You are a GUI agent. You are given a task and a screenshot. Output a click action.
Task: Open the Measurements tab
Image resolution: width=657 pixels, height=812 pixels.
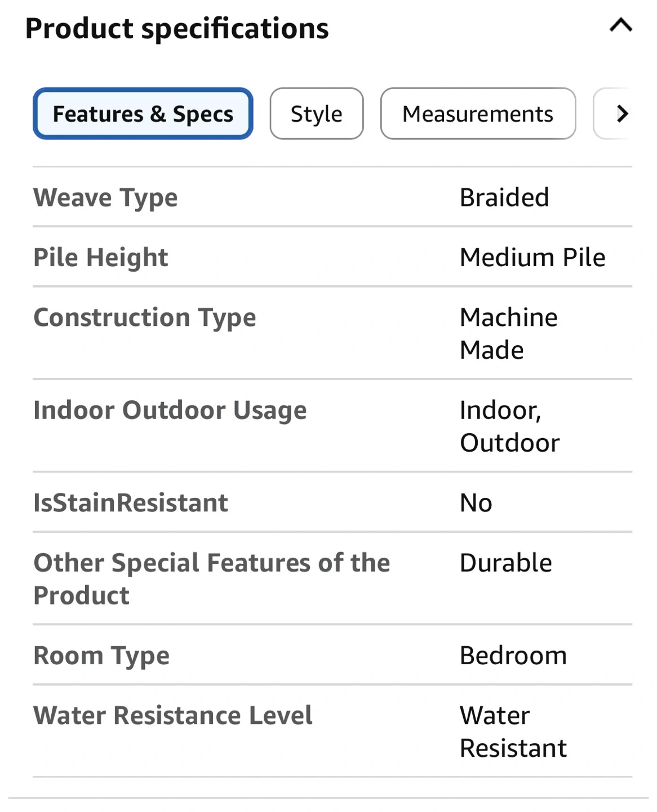(477, 114)
